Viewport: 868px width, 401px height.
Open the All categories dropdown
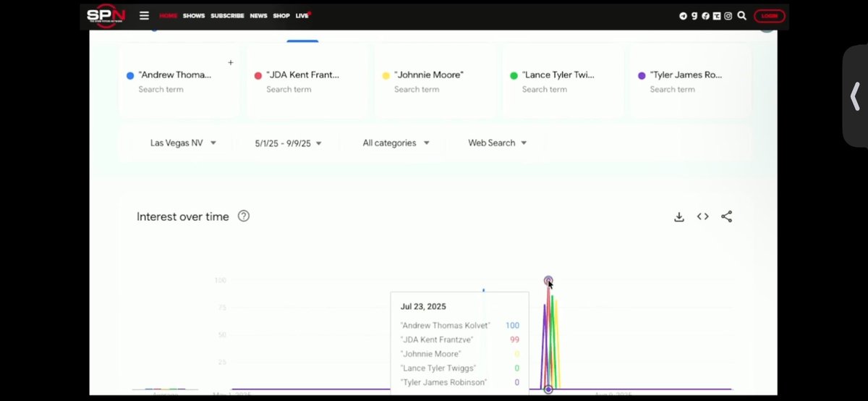[x=396, y=143]
